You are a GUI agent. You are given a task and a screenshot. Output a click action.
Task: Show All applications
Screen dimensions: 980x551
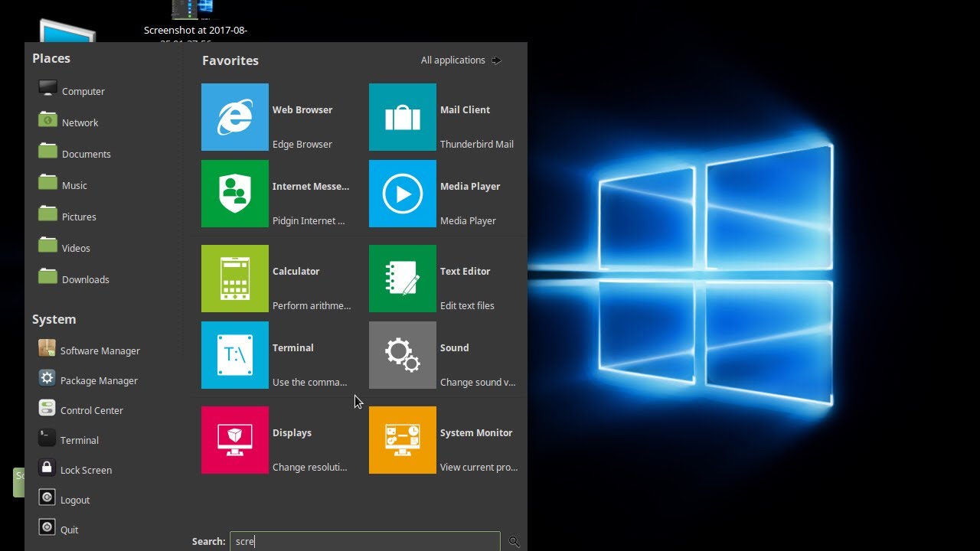(x=461, y=60)
